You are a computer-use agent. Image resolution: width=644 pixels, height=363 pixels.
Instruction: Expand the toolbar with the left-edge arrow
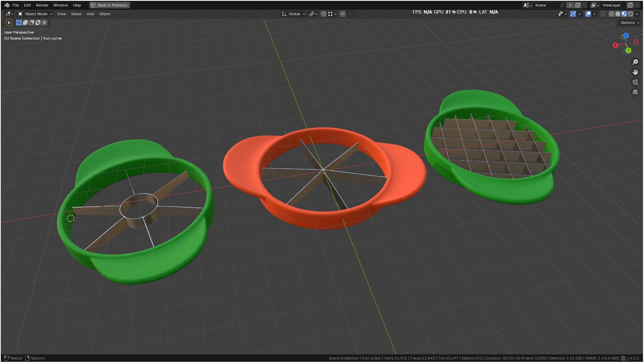[2, 34]
